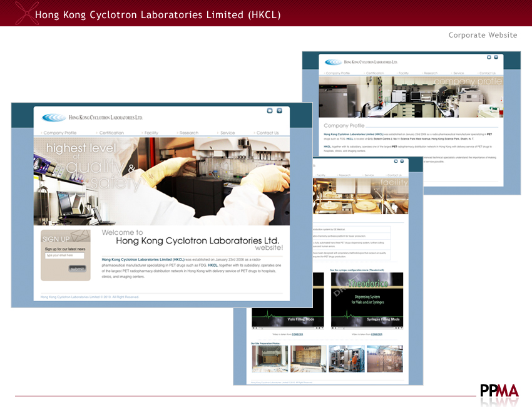Select Service on the Company Profile page

(x=458, y=73)
